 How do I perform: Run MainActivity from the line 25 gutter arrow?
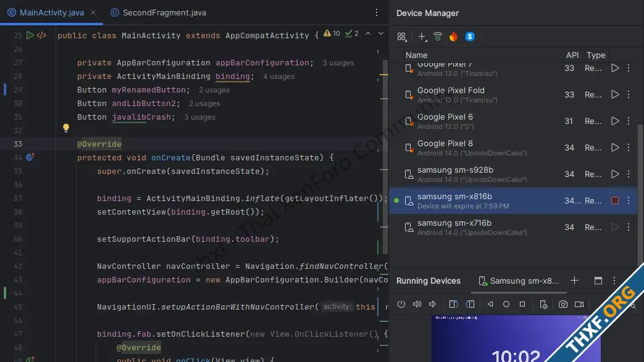(x=30, y=35)
